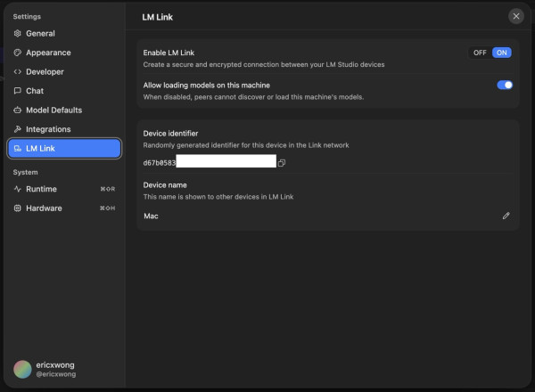The image size is (535, 392).
Task: Toggle allow loading models on this machine
Action: coord(505,85)
